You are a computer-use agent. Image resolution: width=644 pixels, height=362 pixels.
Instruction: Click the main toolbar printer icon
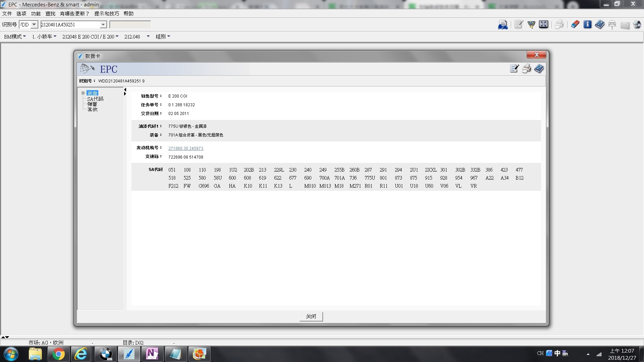[559, 24]
